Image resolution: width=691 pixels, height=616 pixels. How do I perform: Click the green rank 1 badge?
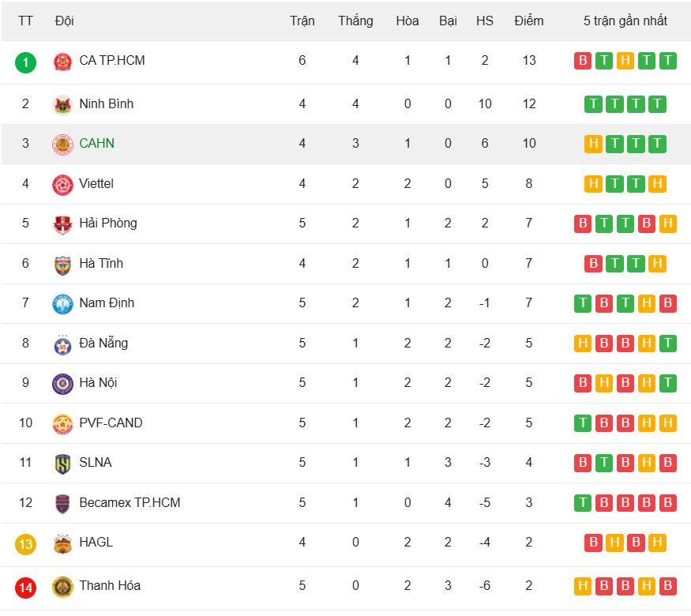25,62
